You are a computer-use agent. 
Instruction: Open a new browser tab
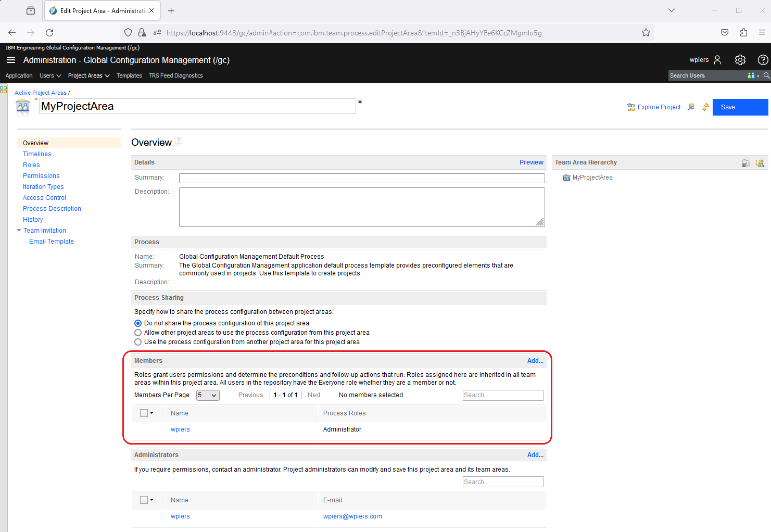171,10
